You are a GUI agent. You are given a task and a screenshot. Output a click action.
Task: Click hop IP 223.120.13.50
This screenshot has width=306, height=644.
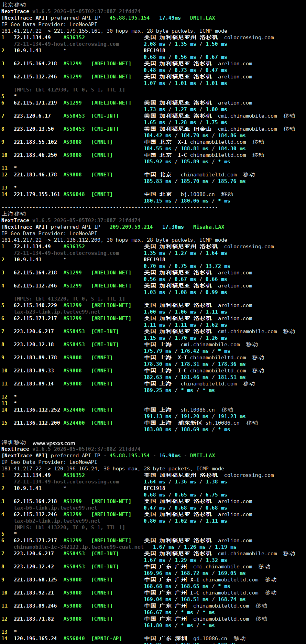34,129
